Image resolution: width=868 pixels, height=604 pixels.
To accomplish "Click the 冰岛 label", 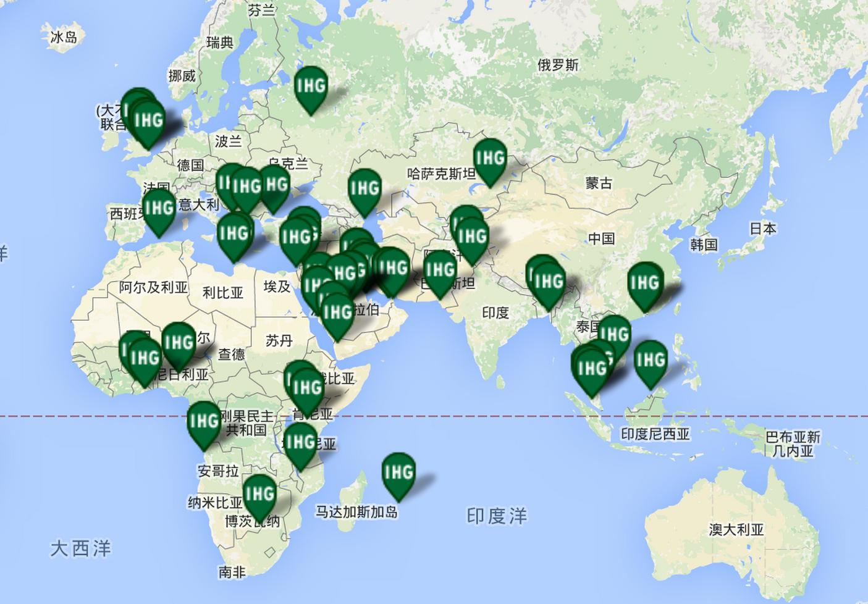I will pos(64,38).
